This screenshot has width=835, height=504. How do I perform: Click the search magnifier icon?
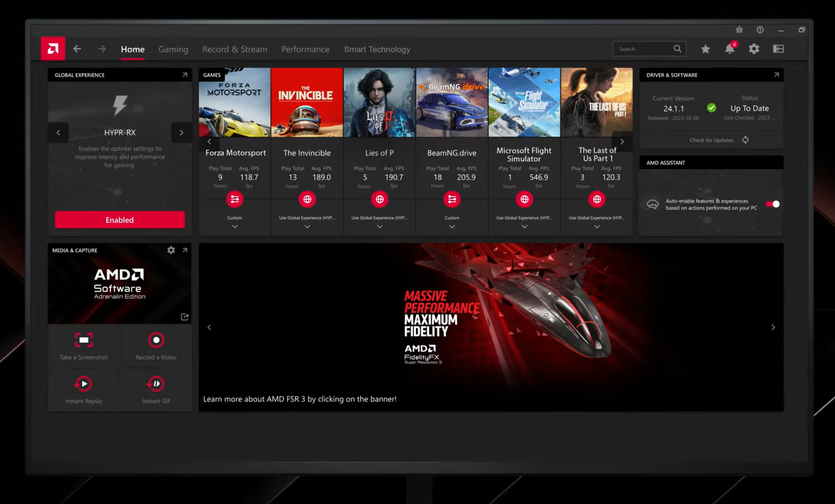click(x=678, y=49)
